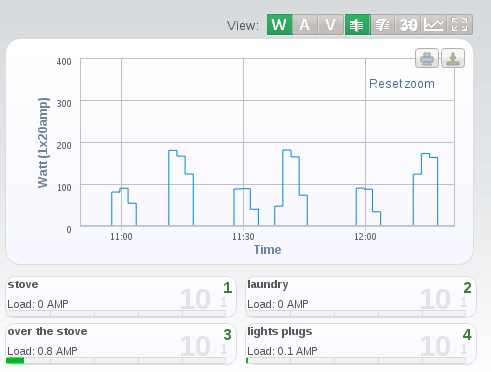
Task: Switch chart view to Amps (A)
Action: (305, 25)
